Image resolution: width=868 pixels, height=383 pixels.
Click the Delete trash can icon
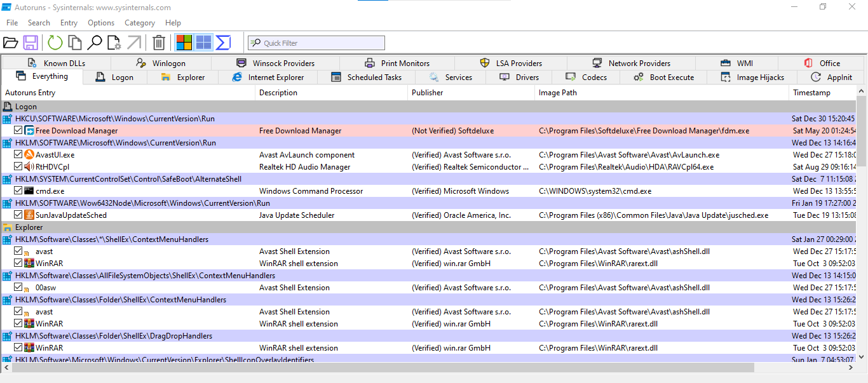pyautogui.click(x=159, y=43)
